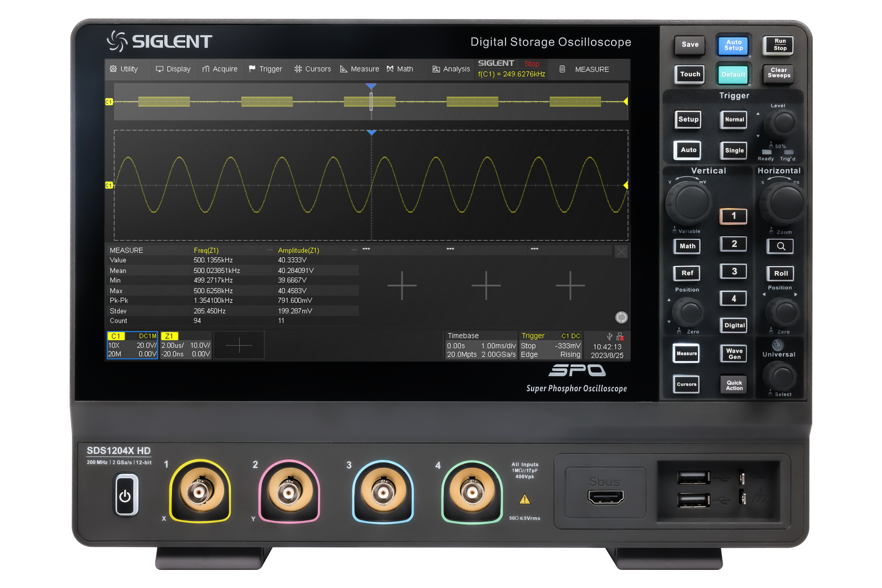Open the Acquire menu
This screenshot has width=882, height=588.
pos(220,69)
